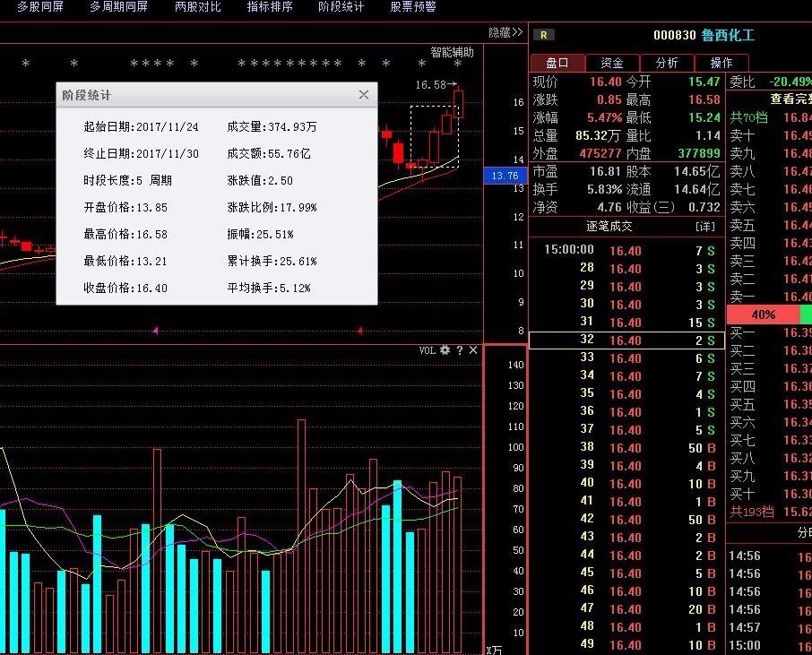Click 总量 85.32万 value
812x655 pixels.
tap(597, 135)
